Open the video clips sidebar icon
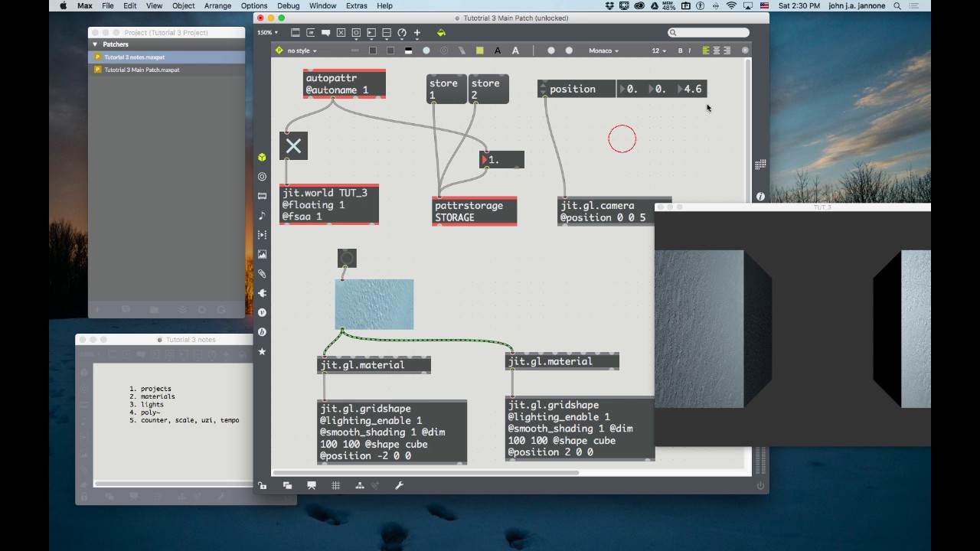This screenshot has width=980, height=551. pos(262,235)
